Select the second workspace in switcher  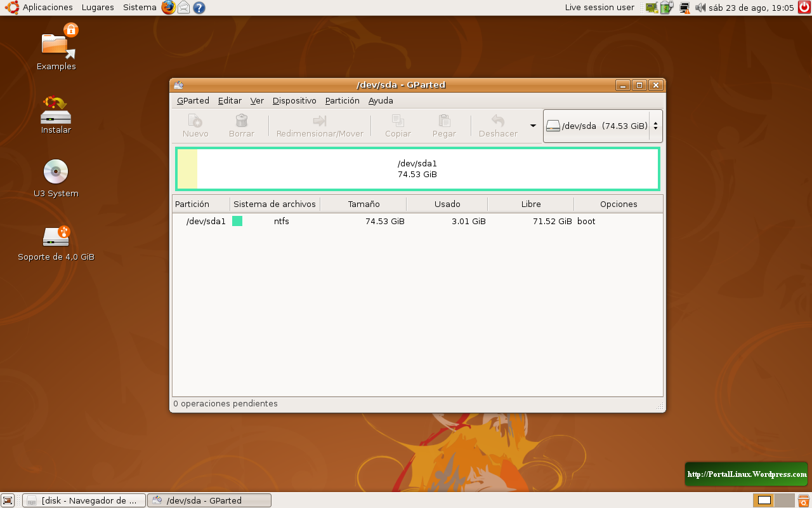click(x=784, y=500)
